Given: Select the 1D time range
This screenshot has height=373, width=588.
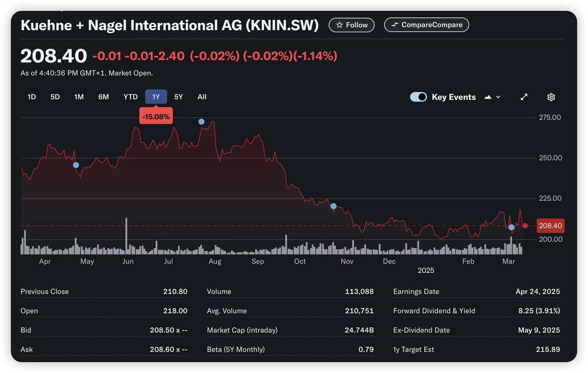Looking at the screenshot, I should point(32,97).
